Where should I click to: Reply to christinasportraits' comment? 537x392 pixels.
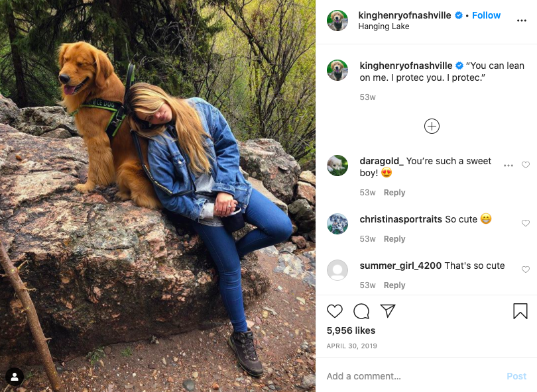pyautogui.click(x=394, y=239)
